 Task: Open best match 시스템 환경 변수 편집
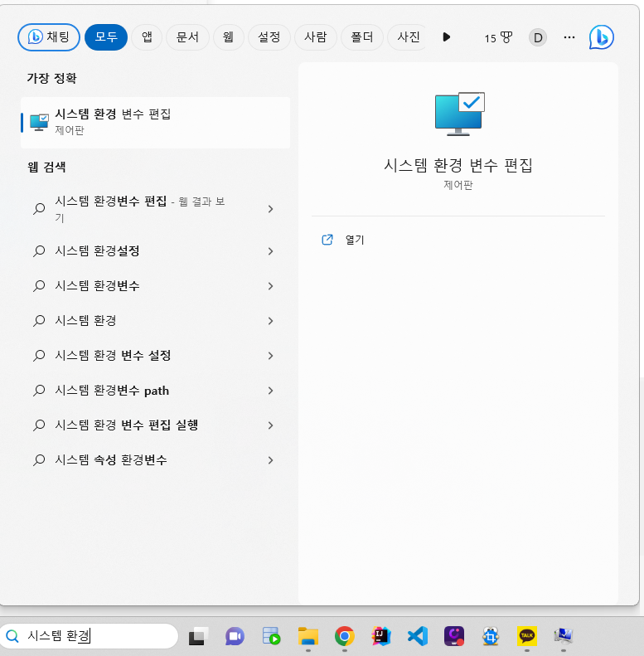tap(155, 122)
